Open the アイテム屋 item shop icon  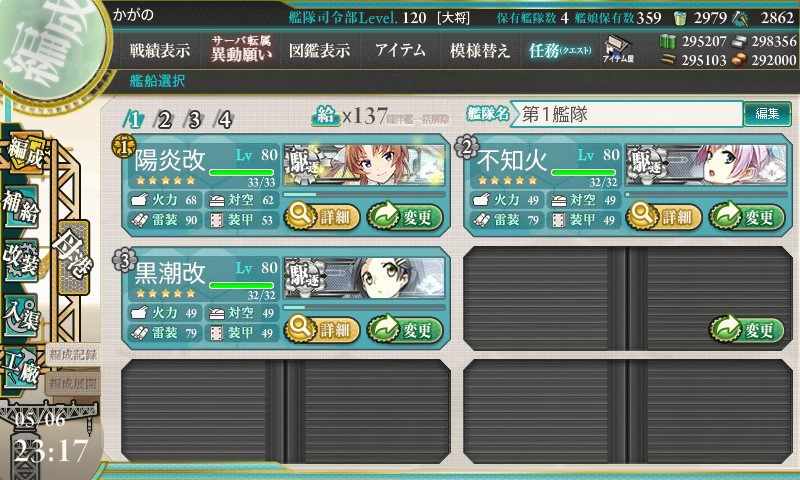pyautogui.click(x=618, y=49)
